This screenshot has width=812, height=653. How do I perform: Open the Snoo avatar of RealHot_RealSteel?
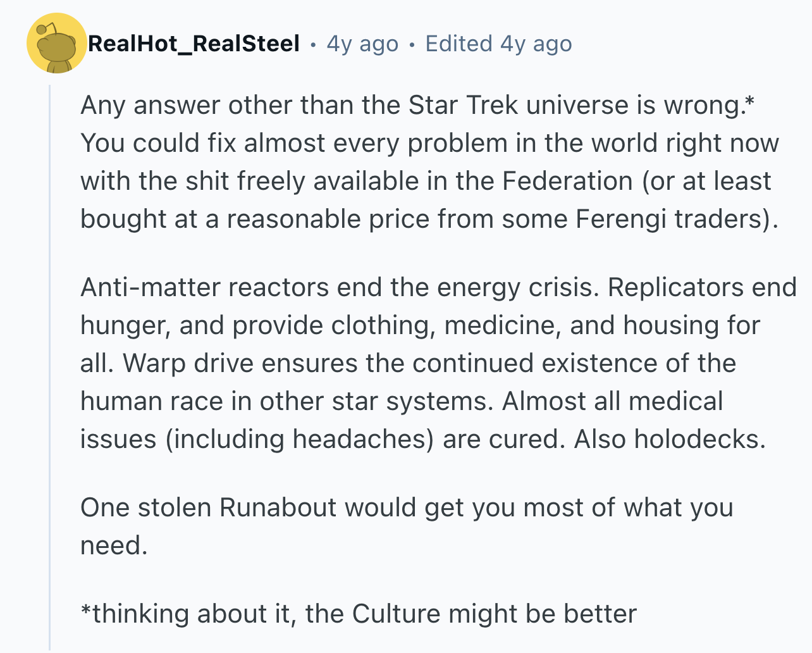click(x=56, y=43)
